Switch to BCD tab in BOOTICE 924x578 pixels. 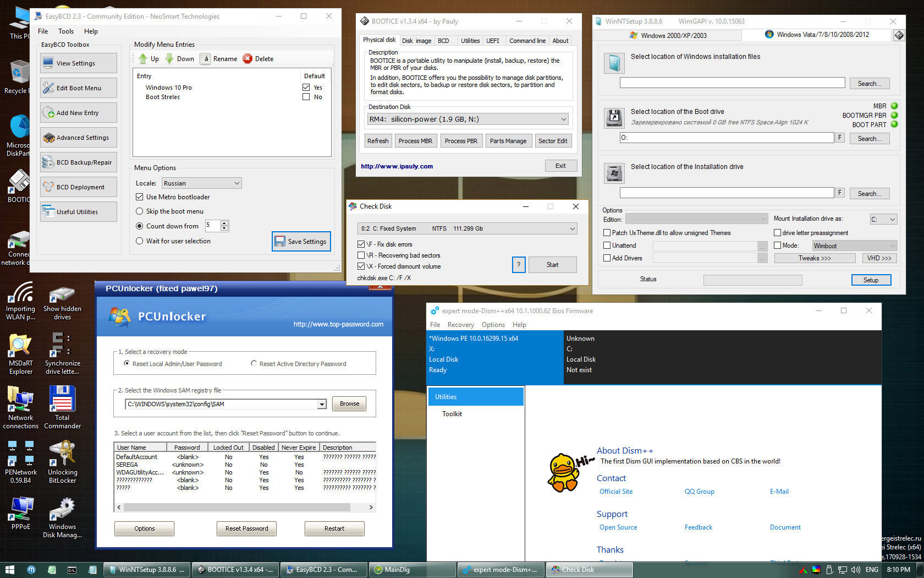click(443, 41)
